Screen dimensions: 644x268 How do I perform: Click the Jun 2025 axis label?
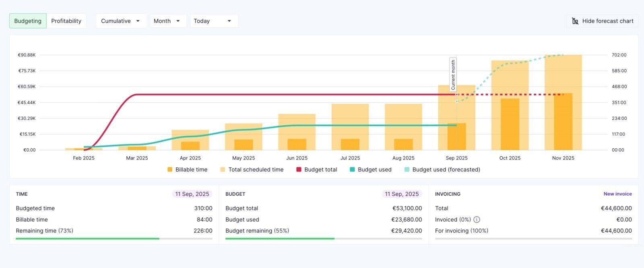[297, 158]
